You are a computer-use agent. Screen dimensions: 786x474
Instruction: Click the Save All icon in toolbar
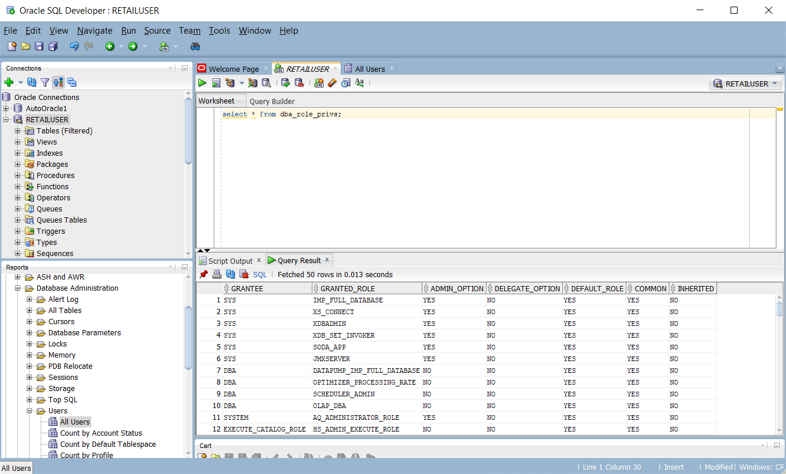(53, 47)
